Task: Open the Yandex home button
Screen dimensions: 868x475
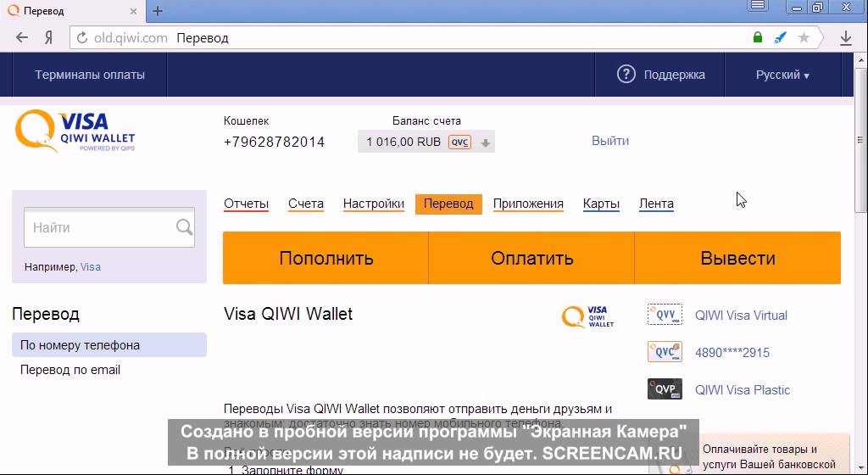Action: click(x=48, y=37)
